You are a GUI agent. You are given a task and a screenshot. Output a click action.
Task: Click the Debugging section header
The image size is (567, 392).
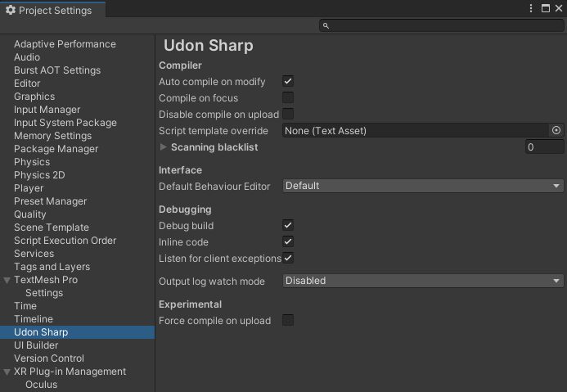click(x=185, y=209)
